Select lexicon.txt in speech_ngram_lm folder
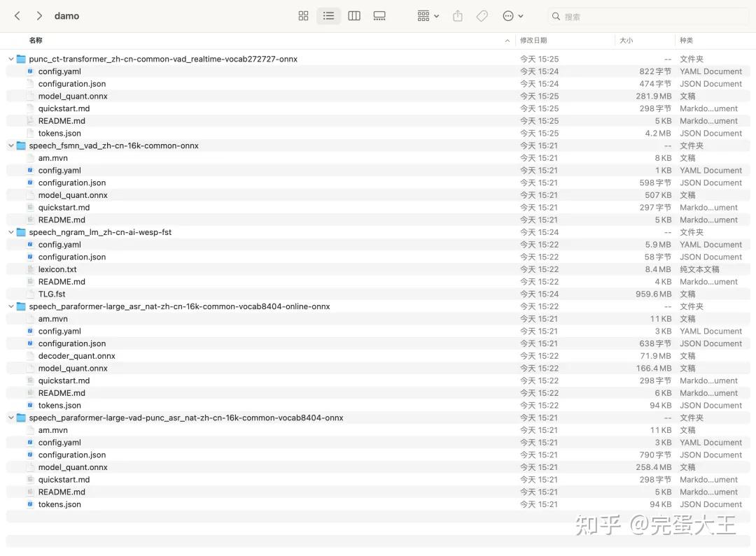The width and height of the screenshot is (756, 556). pos(57,269)
